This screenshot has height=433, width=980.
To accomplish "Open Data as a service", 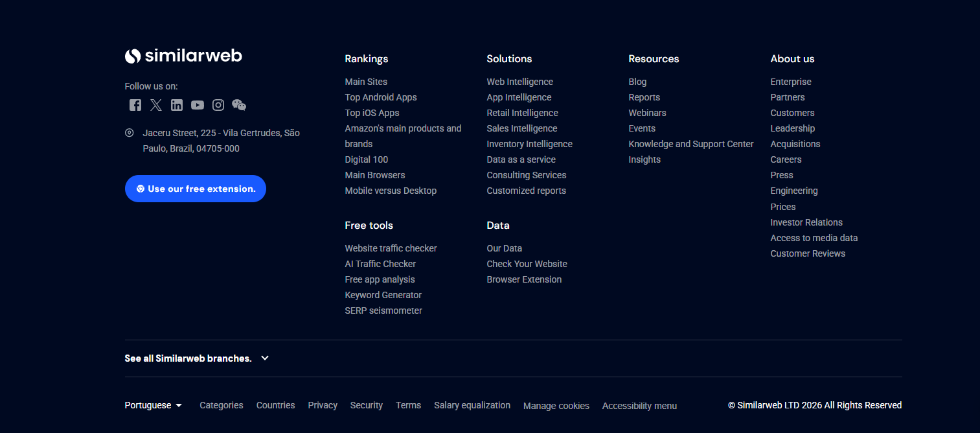I will (521, 159).
